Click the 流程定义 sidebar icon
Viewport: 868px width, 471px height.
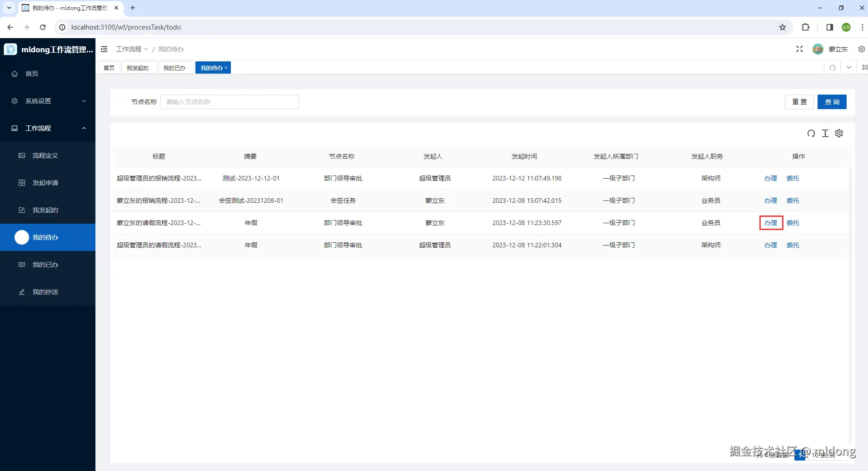(x=22, y=155)
